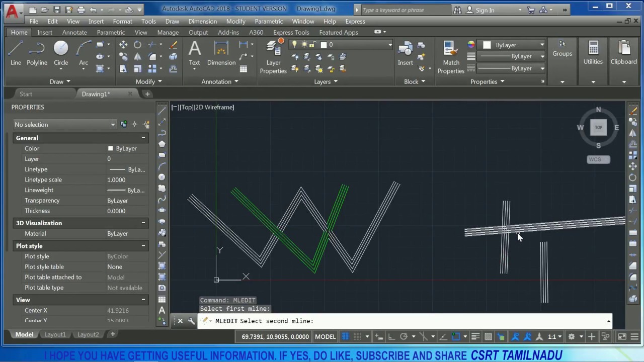Screen dimensions: 644x362
Task: Click the Insert block icon
Action: (x=405, y=53)
